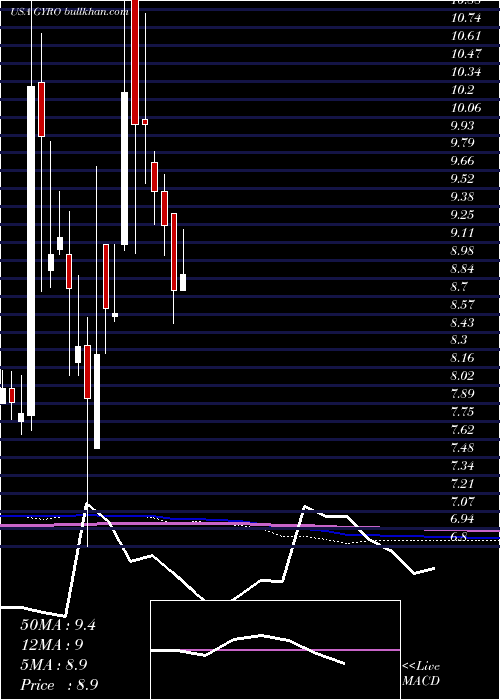Viewport: 500px width, 700px height.
Task: Select the 9.25 price axis label
Action: (462, 215)
